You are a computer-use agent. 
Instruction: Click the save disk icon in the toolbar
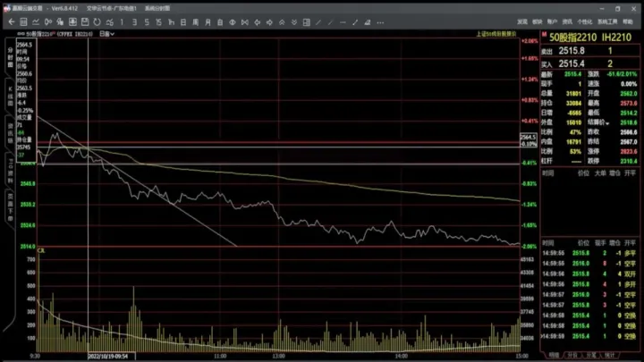click(x=81, y=21)
